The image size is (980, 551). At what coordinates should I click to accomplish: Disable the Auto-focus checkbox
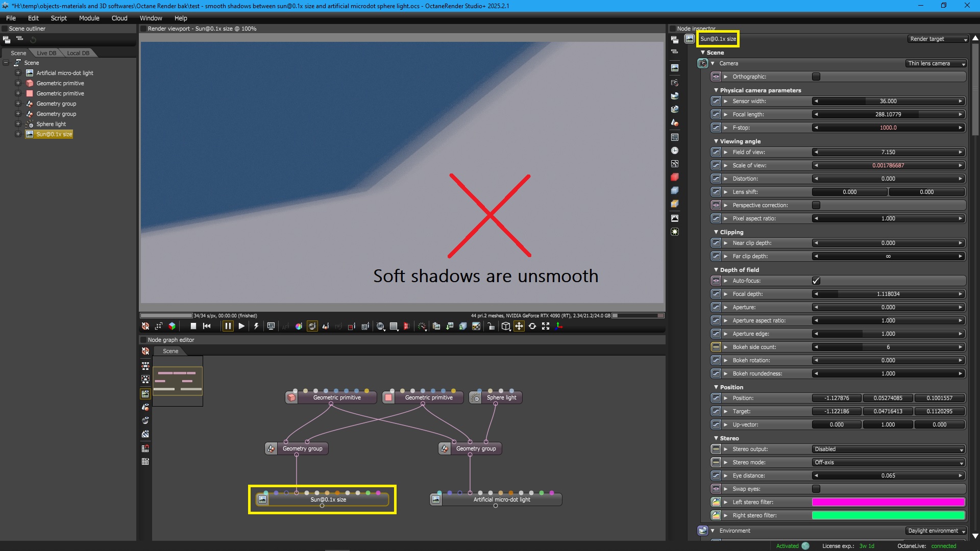coord(816,281)
